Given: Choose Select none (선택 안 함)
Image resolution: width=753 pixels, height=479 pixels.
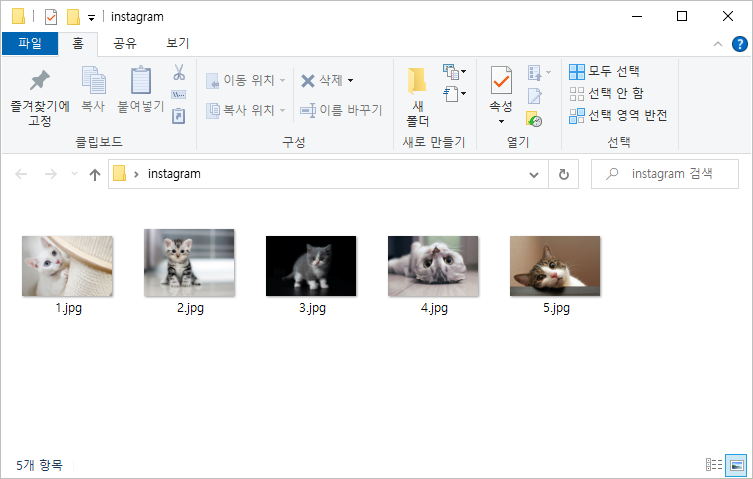Looking at the screenshot, I should [606, 93].
